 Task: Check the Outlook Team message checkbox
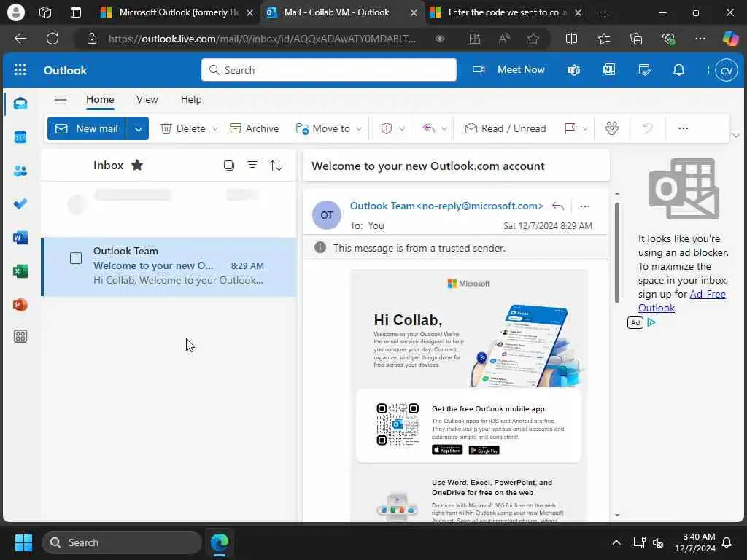click(x=76, y=258)
